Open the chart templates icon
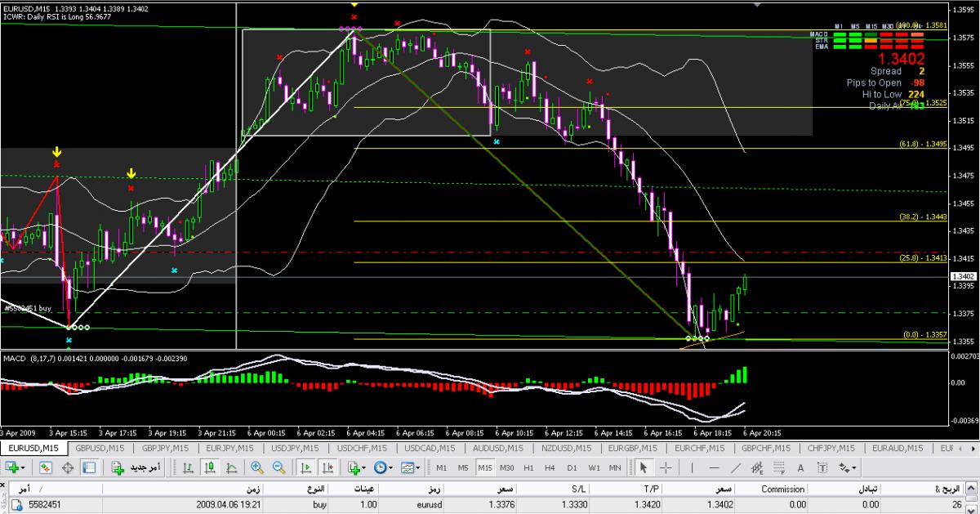Viewport: 980px width, 514px height. 408,467
